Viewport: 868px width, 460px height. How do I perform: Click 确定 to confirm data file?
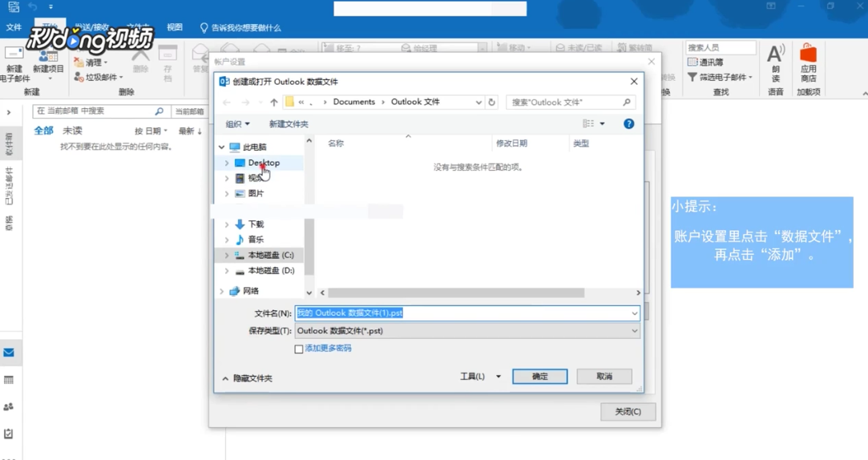pyautogui.click(x=539, y=377)
